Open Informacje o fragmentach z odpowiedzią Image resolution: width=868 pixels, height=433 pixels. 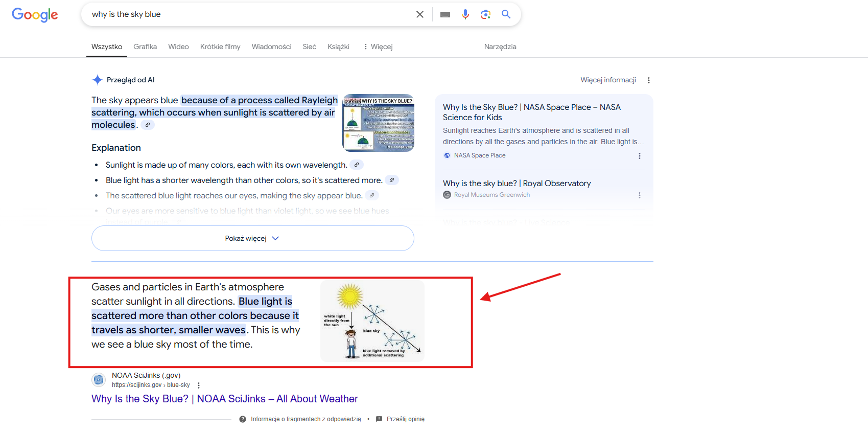(306, 419)
